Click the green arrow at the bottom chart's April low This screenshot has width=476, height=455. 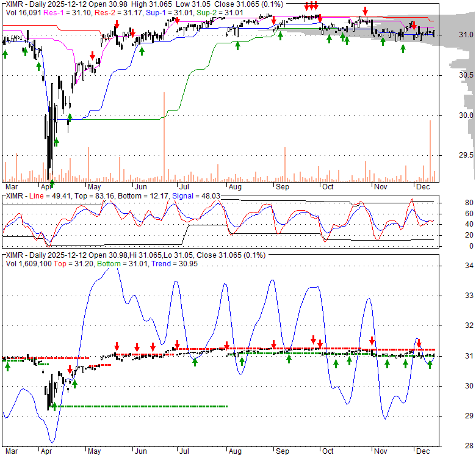pos(54,406)
